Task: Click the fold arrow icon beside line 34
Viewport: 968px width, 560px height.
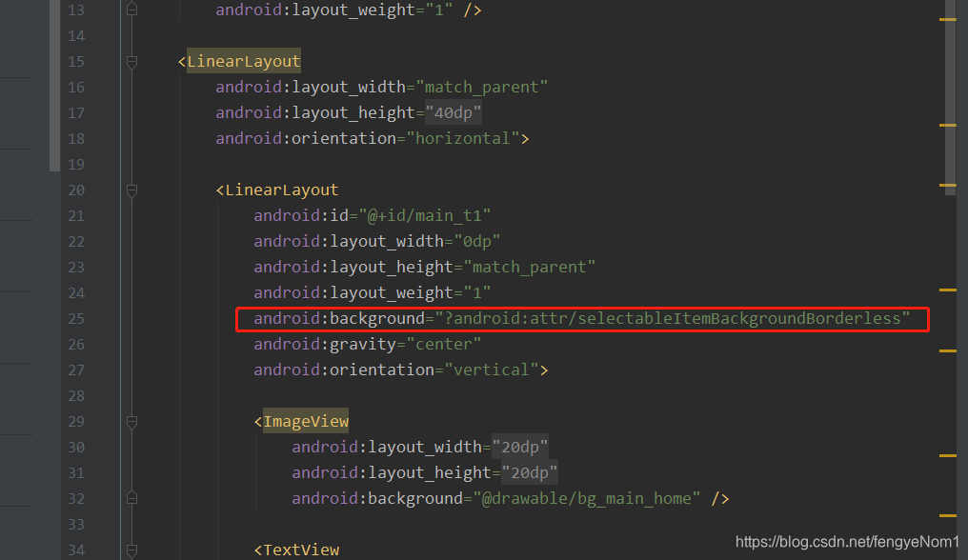Action: (x=131, y=548)
